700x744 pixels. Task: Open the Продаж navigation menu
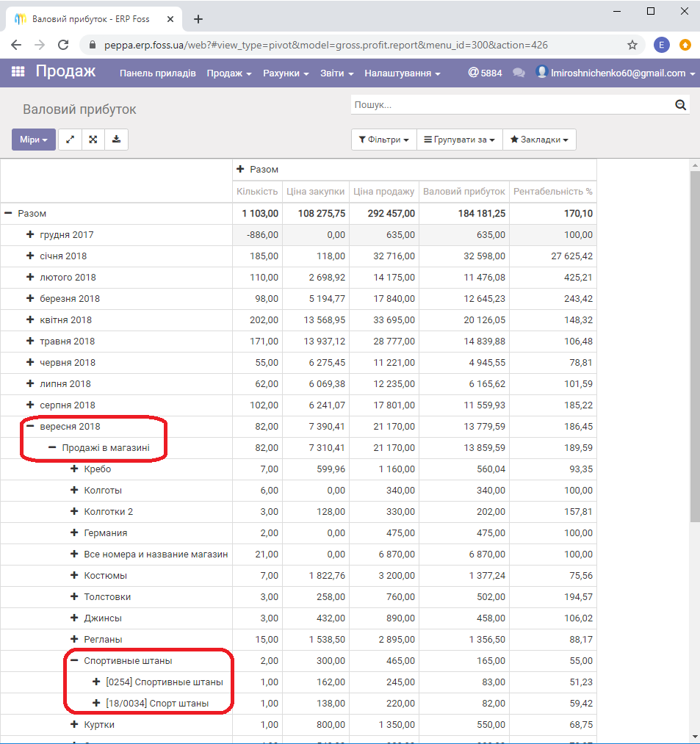(x=229, y=73)
